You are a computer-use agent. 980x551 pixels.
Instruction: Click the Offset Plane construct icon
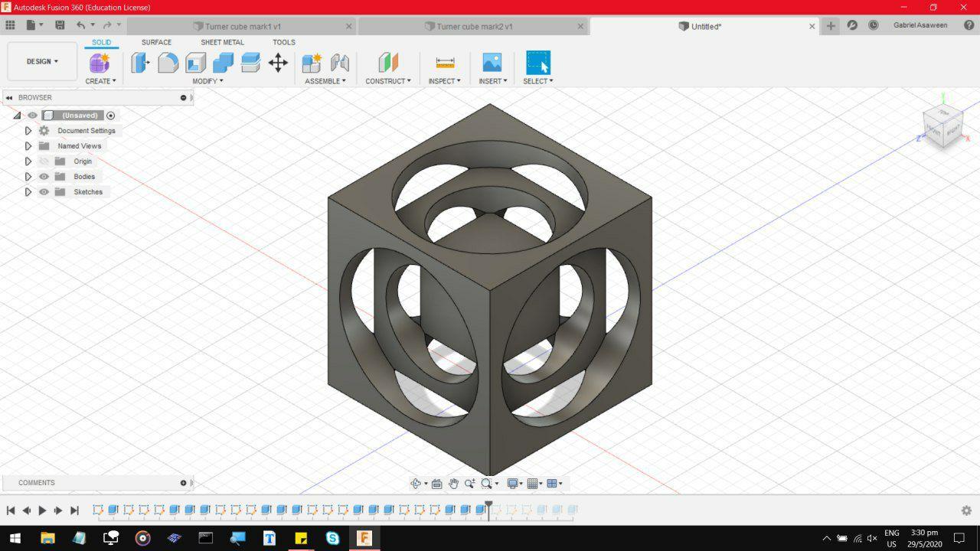pos(388,63)
